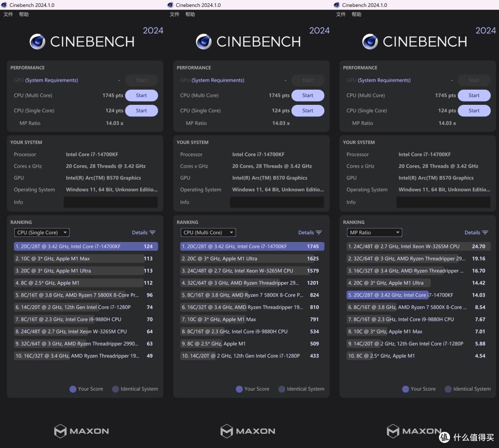Open 帮助 menu in left window
499x448 pixels.
[24, 14]
